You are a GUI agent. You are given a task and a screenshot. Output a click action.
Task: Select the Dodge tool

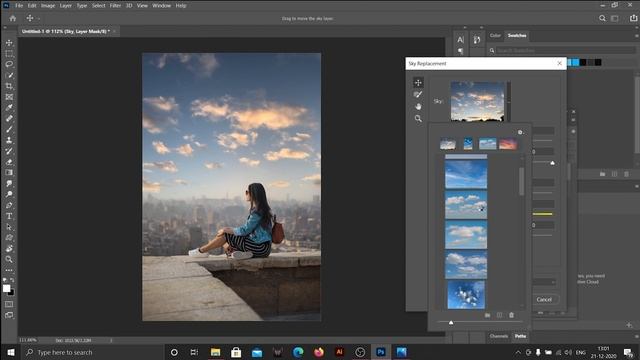9,194
